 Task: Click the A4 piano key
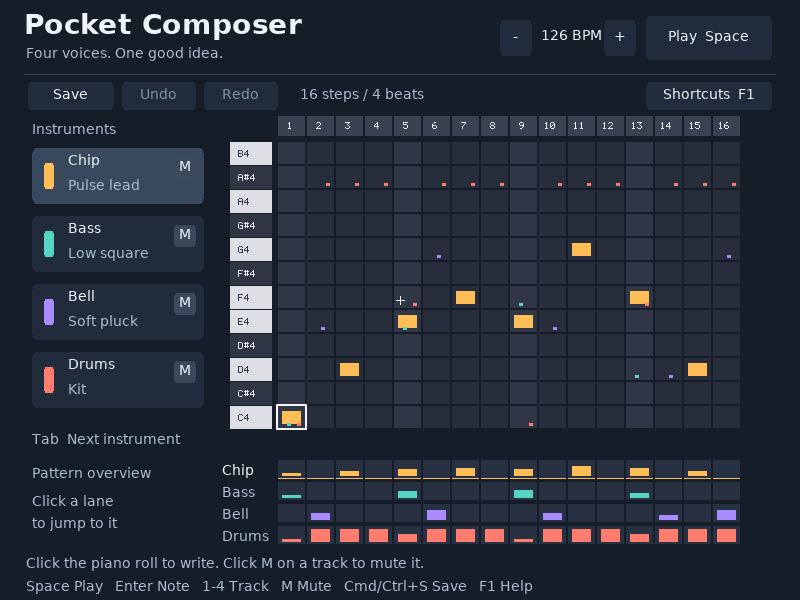pos(251,202)
